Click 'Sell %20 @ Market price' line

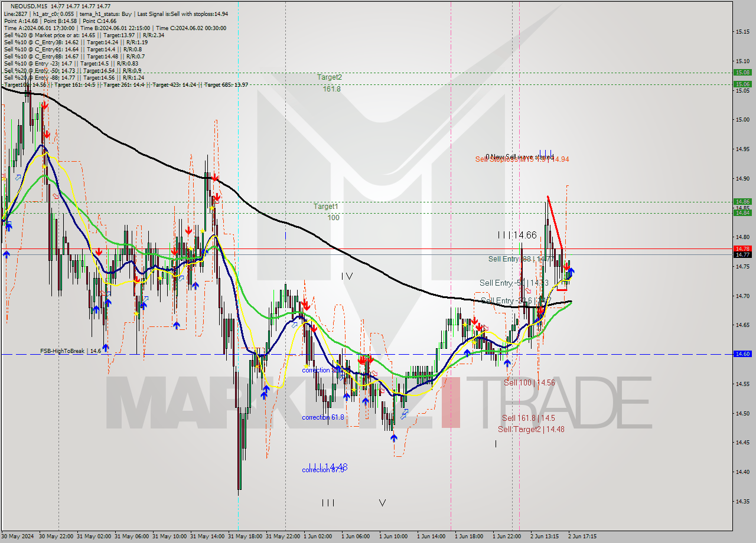pyautogui.click(x=84, y=35)
